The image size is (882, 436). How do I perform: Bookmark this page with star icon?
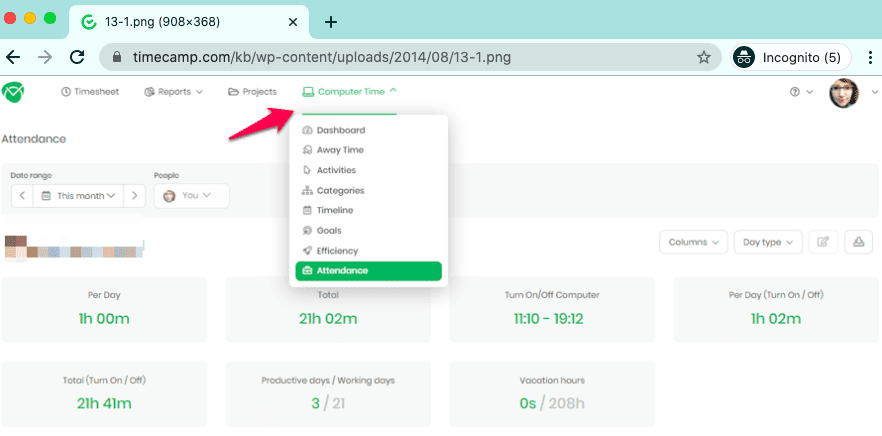704,57
